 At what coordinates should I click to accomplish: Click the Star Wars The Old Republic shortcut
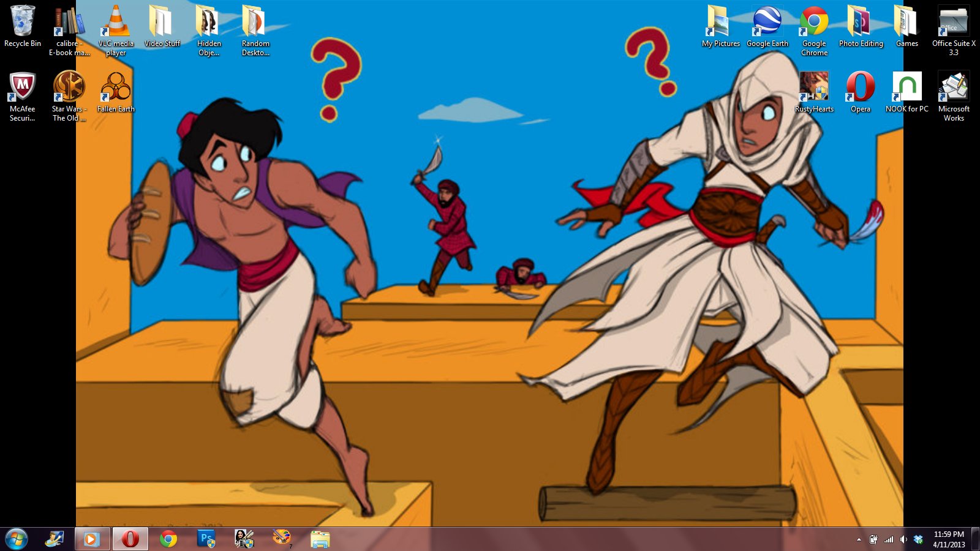69,88
